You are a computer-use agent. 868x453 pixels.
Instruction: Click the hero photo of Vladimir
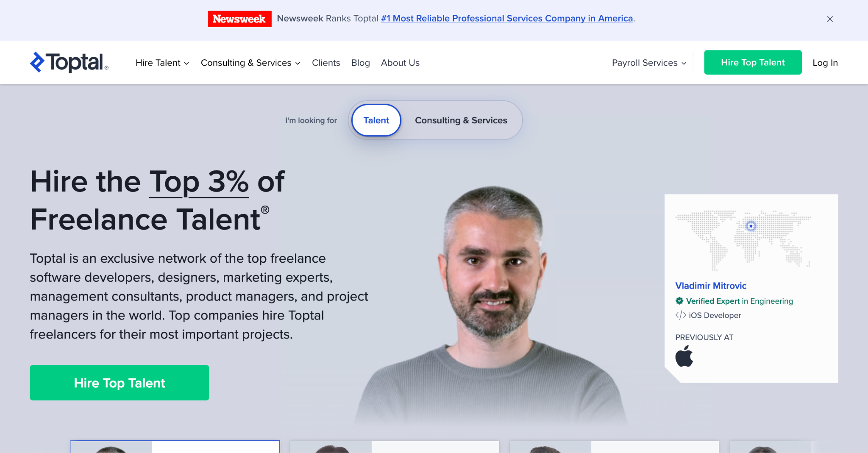[x=492, y=305]
